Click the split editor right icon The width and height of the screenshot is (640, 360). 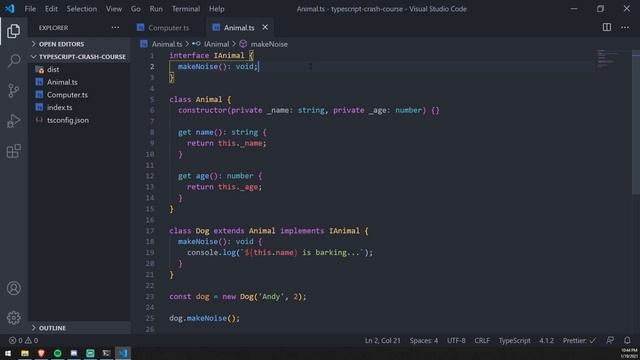pos(607,27)
